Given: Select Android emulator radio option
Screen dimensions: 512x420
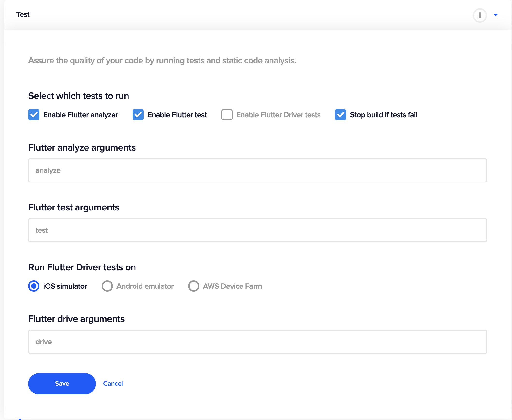Looking at the screenshot, I should [x=107, y=286].
